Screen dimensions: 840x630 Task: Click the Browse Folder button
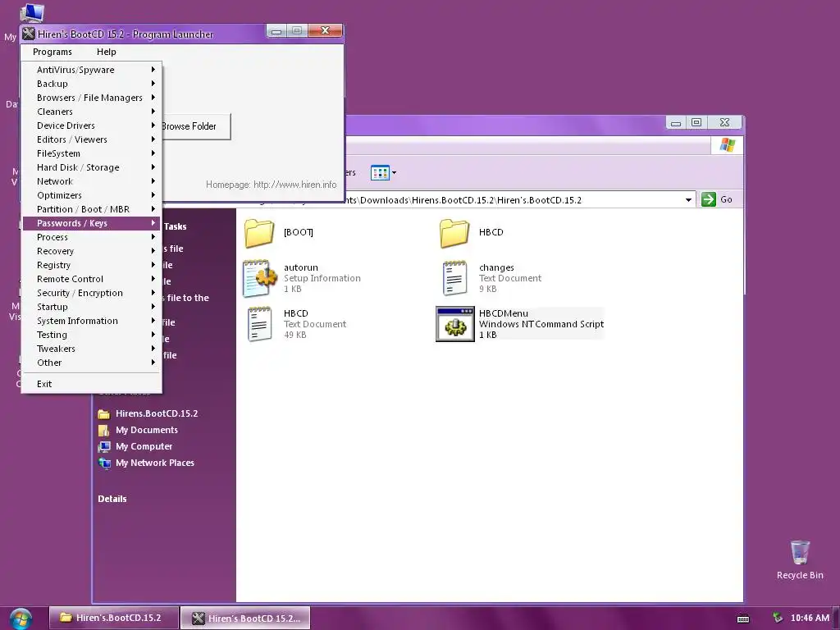(196, 126)
